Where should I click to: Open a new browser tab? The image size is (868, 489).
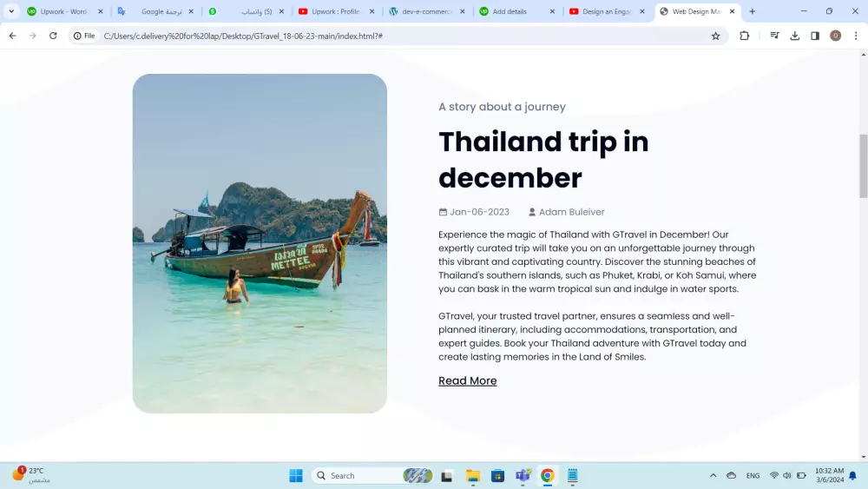click(x=753, y=11)
